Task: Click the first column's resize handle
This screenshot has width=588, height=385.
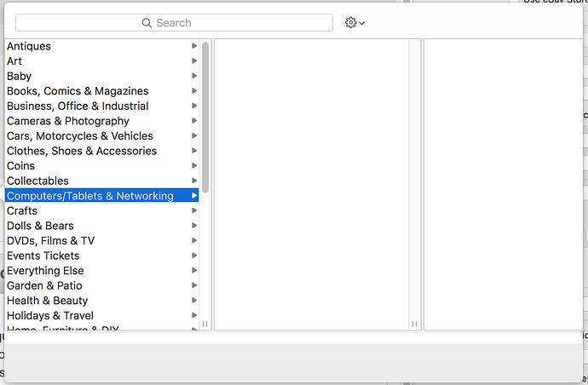Action: 205,324
